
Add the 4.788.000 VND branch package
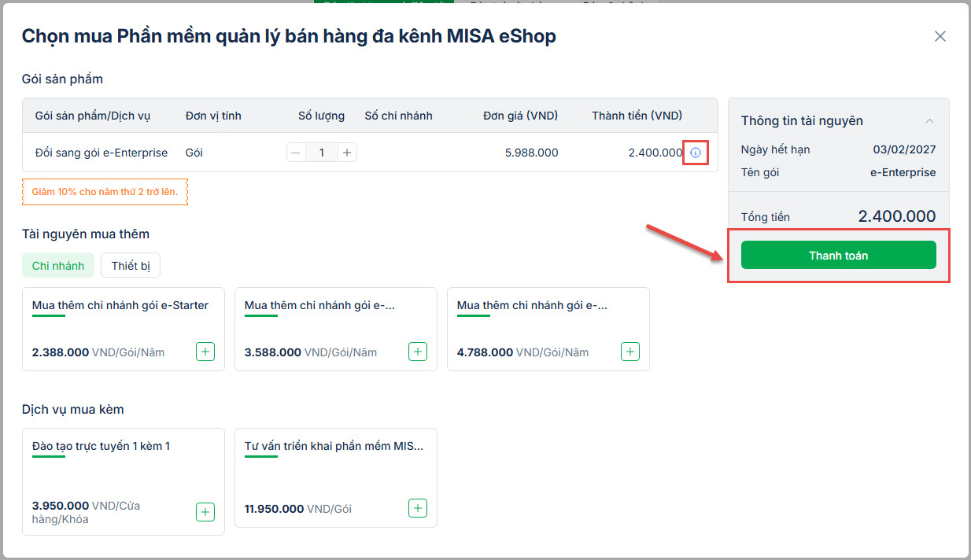point(630,352)
